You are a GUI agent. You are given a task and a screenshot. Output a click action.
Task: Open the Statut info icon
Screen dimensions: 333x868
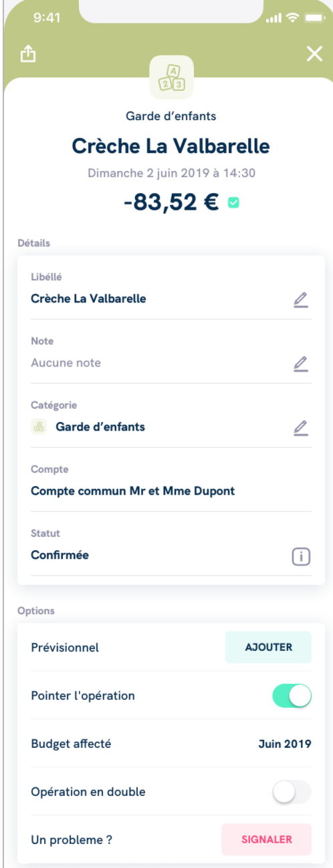(x=302, y=556)
